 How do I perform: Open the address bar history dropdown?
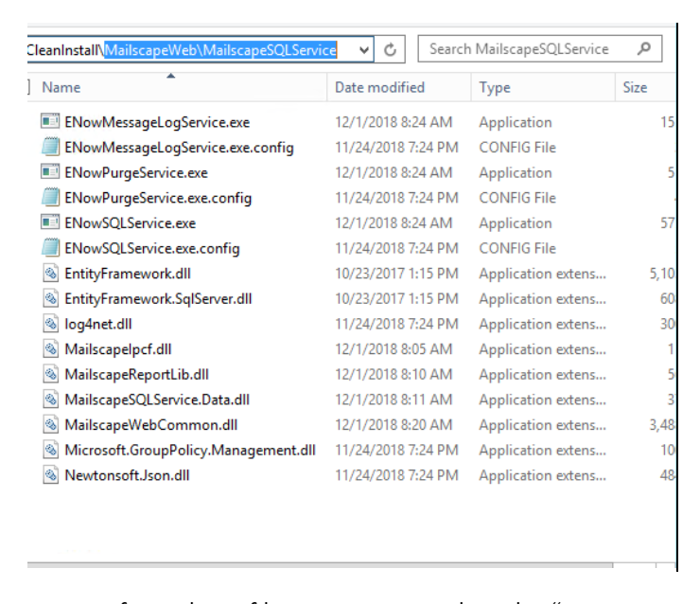(364, 49)
